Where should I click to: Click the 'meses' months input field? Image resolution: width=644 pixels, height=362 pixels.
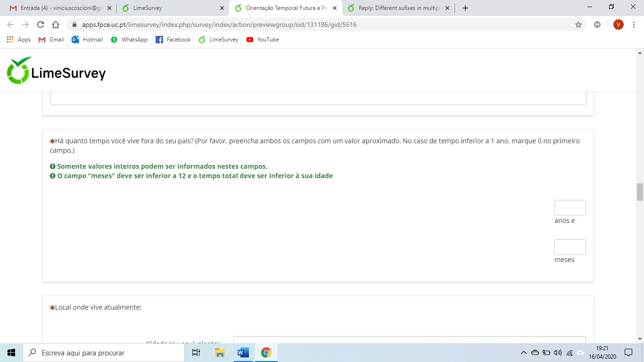[570, 247]
